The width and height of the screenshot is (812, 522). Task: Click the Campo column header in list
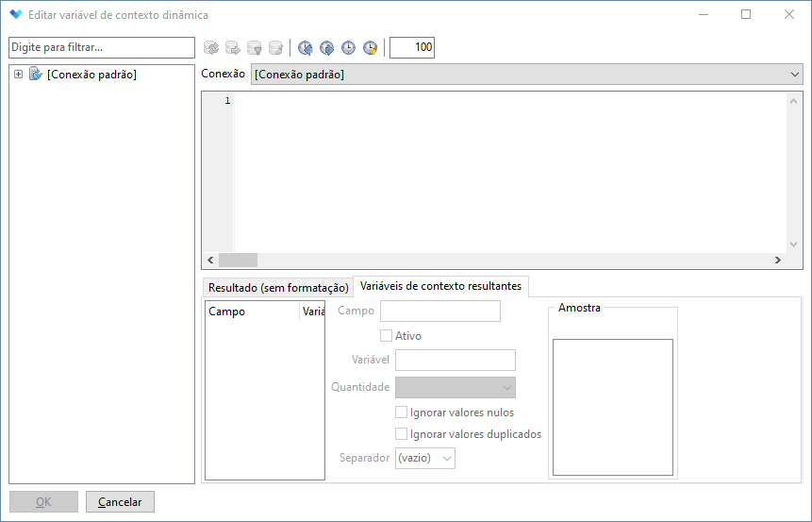point(252,312)
